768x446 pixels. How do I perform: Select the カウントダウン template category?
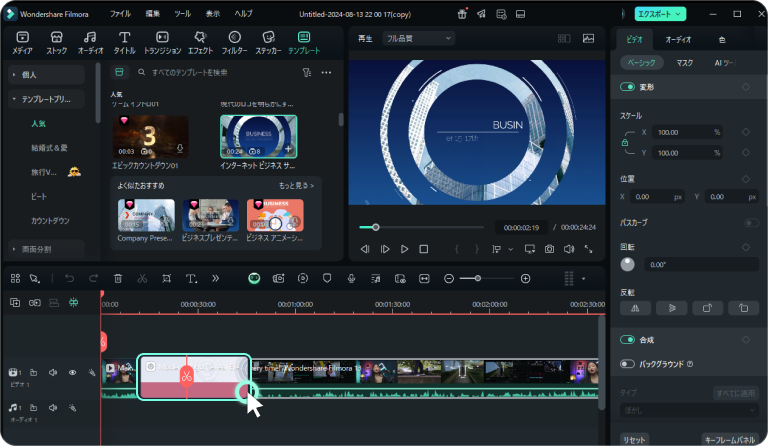coord(50,221)
